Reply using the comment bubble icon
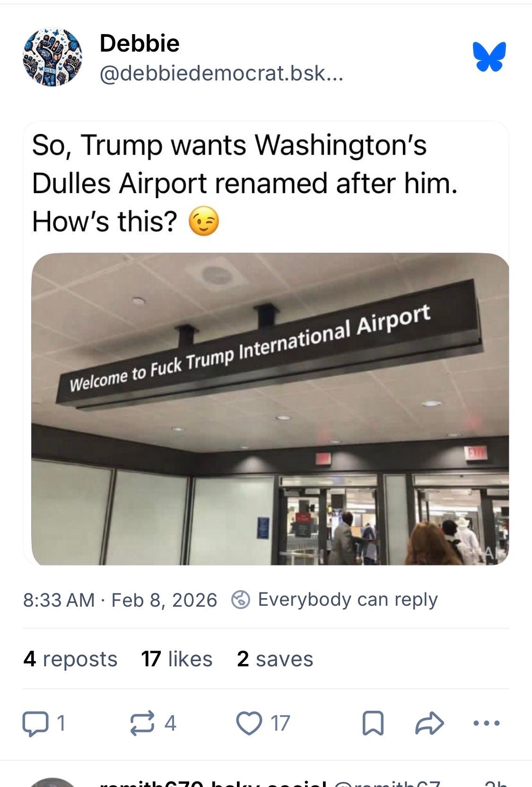532x787 pixels. [x=35, y=724]
